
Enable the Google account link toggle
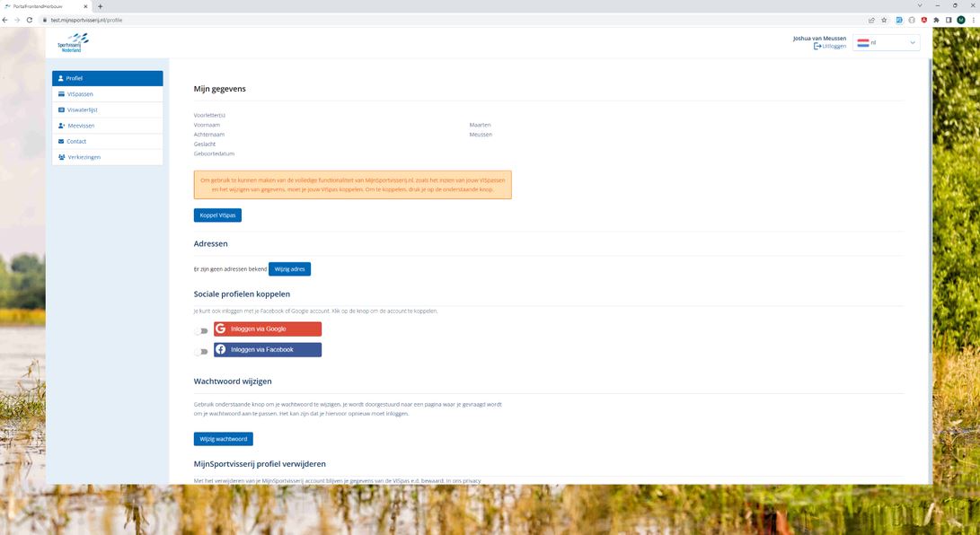click(201, 331)
